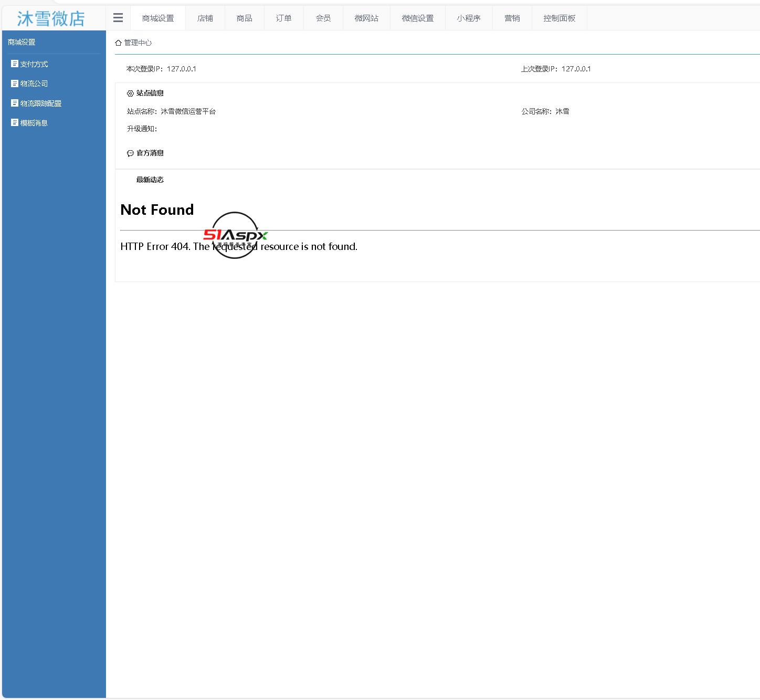Open the 控制面板 tab
760x700 pixels.
(560, 18)
